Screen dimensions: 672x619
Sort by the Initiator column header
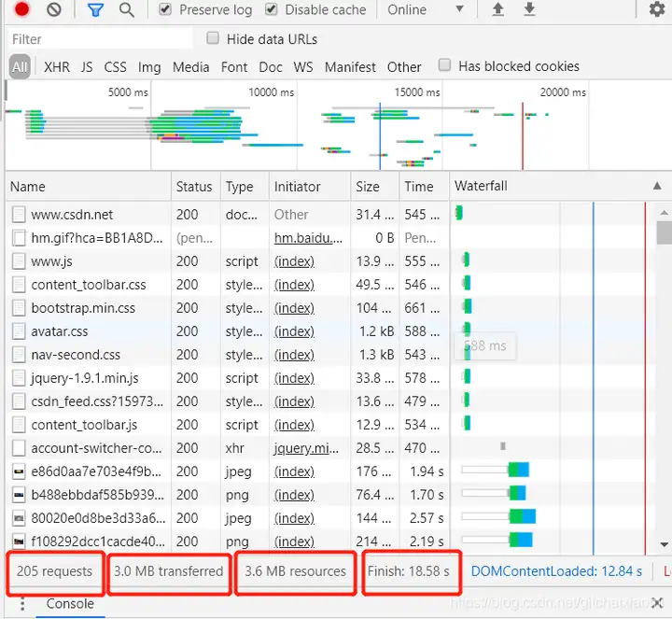coord(310,187)
